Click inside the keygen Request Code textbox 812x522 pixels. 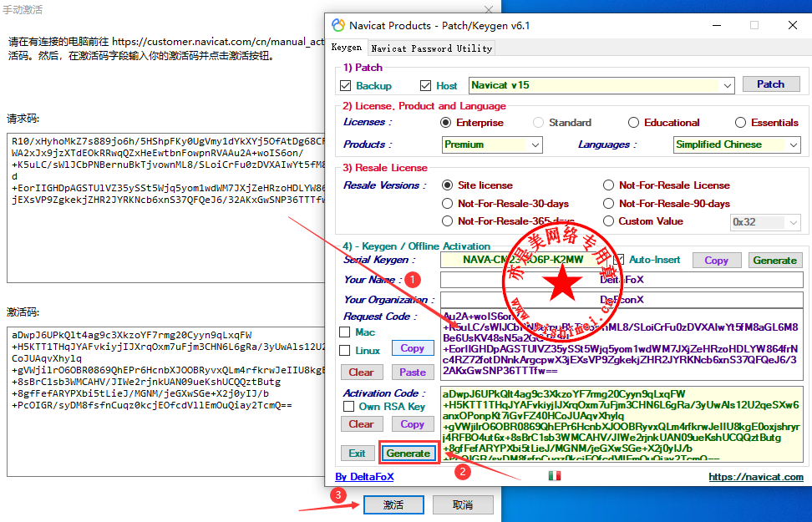point(622,345)
